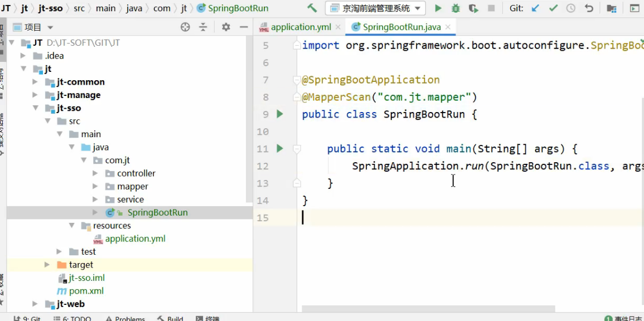The height and width of the screenshot is (321, 644).
Task: Select the com.jt package row
Action: click(127, 160)
